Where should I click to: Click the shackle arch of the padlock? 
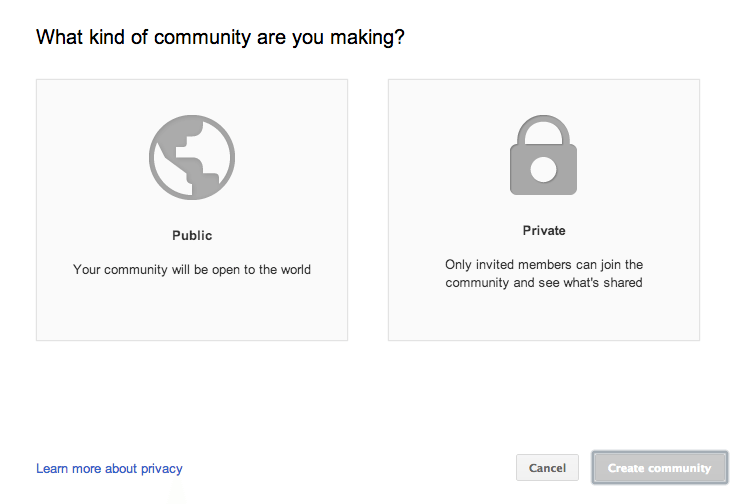click(x=543, y=128)
